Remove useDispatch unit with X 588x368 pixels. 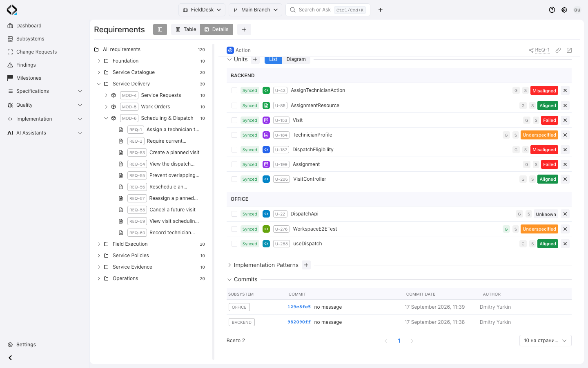tap(565, 244)
